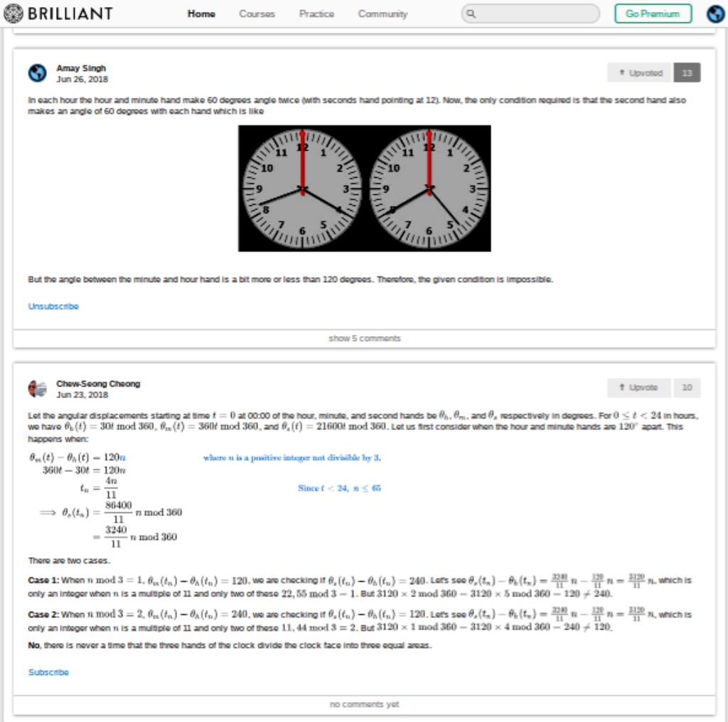Viewport: 728px width, 722px height.
Task: Open the two clocks image
Action: pos(364,188)
